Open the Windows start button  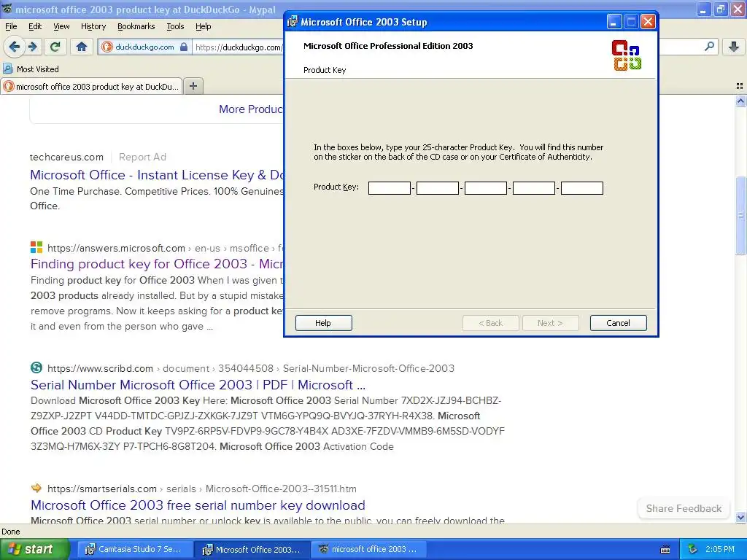click(34, 549)
